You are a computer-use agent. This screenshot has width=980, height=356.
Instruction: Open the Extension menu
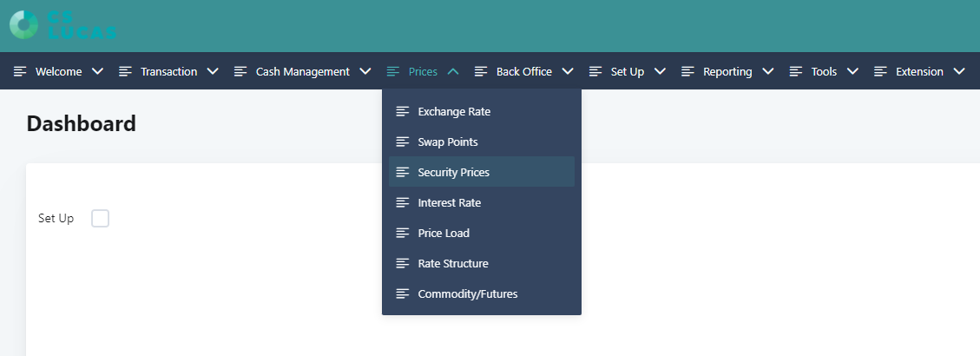pyautogui.click(x=920, y=71)
